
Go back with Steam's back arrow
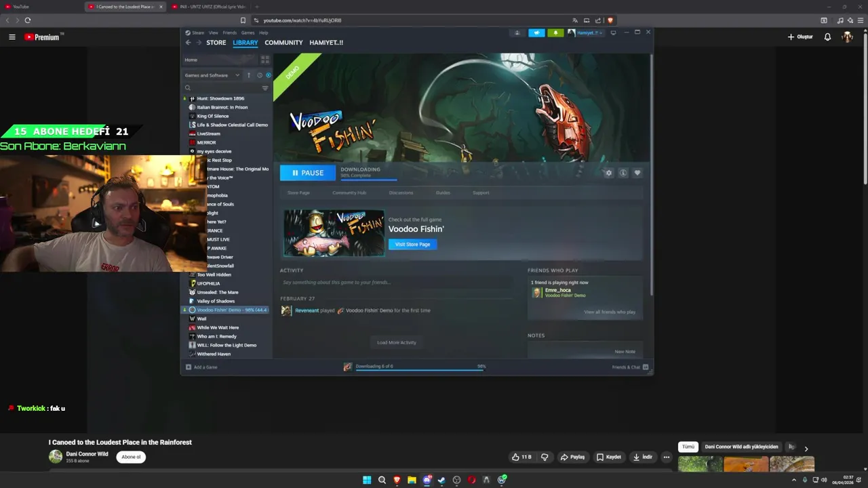coord(189,43)
